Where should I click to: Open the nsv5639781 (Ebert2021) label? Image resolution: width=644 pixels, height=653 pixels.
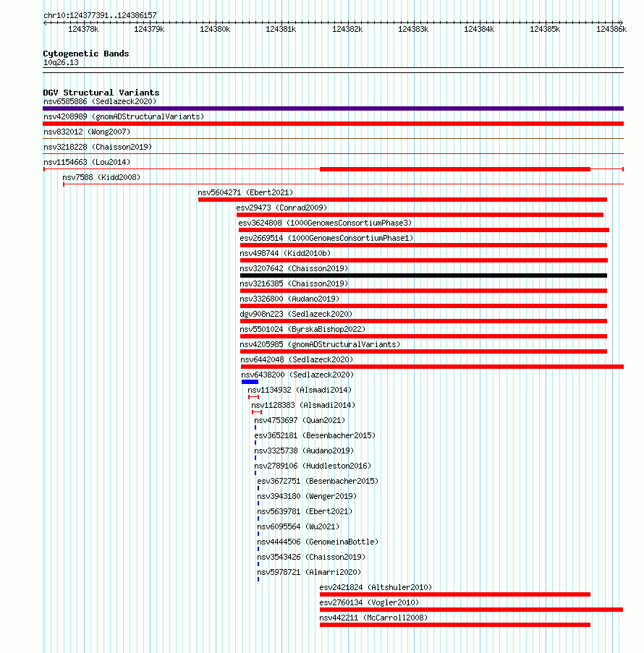(x=305, y=511)
